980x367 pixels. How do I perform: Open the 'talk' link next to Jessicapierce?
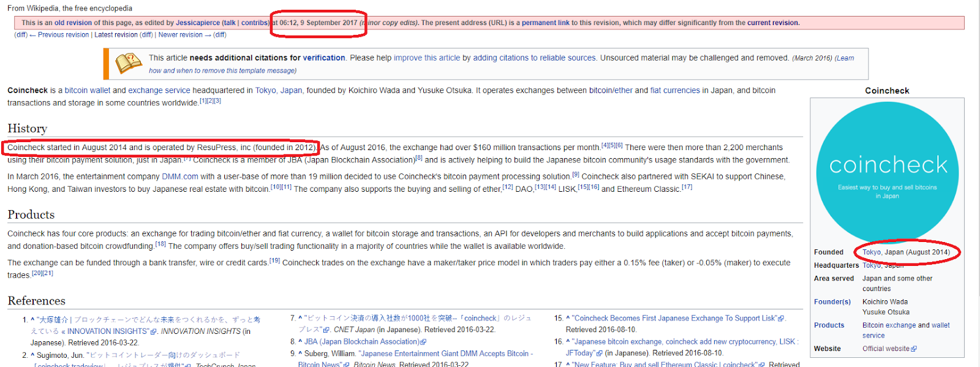pos(230,23)
